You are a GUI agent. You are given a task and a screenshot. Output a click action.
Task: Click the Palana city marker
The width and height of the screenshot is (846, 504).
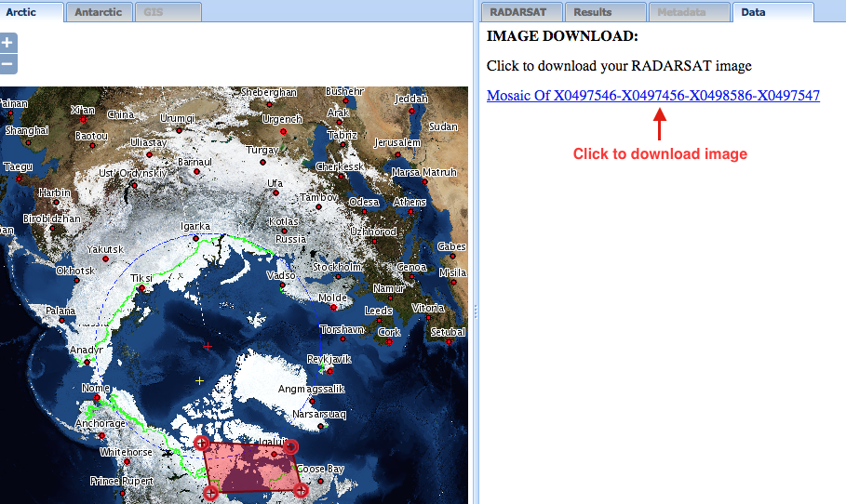62,320
